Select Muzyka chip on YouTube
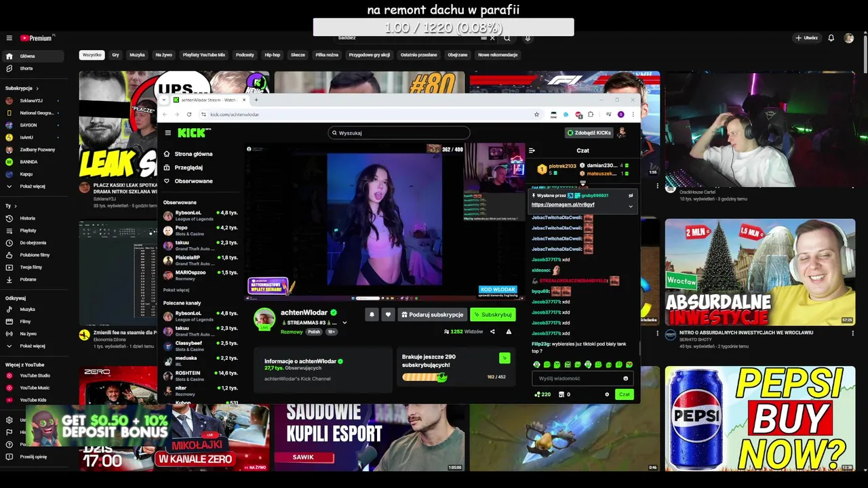Screen dimensions: 868x488 (x=137, y=55)
